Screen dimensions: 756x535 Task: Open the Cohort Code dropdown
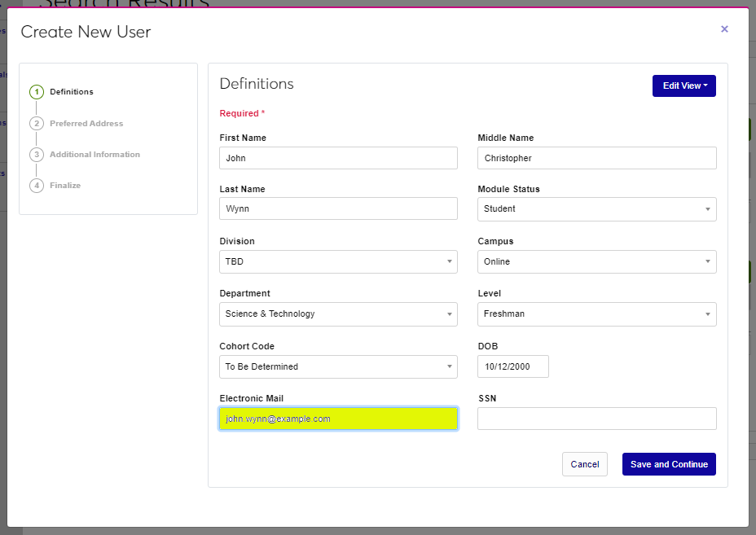[x=338, y=366]
